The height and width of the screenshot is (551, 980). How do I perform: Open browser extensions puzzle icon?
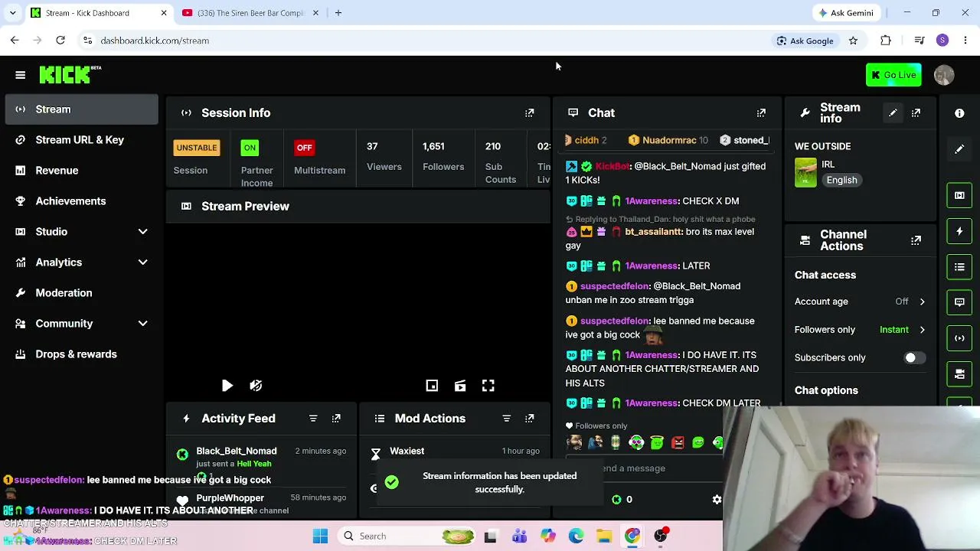coord(886,41)
